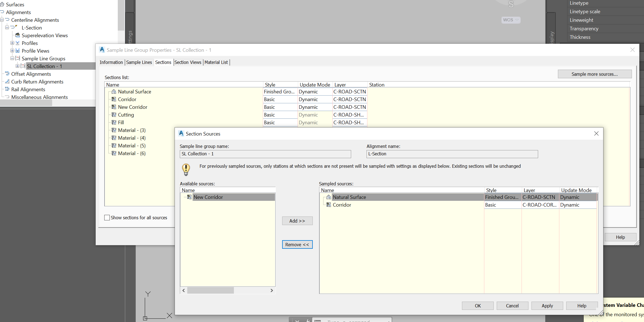644x322 pixels.
Task: Click Corridor icon in Sampled sources
Action: coord(329,205)
